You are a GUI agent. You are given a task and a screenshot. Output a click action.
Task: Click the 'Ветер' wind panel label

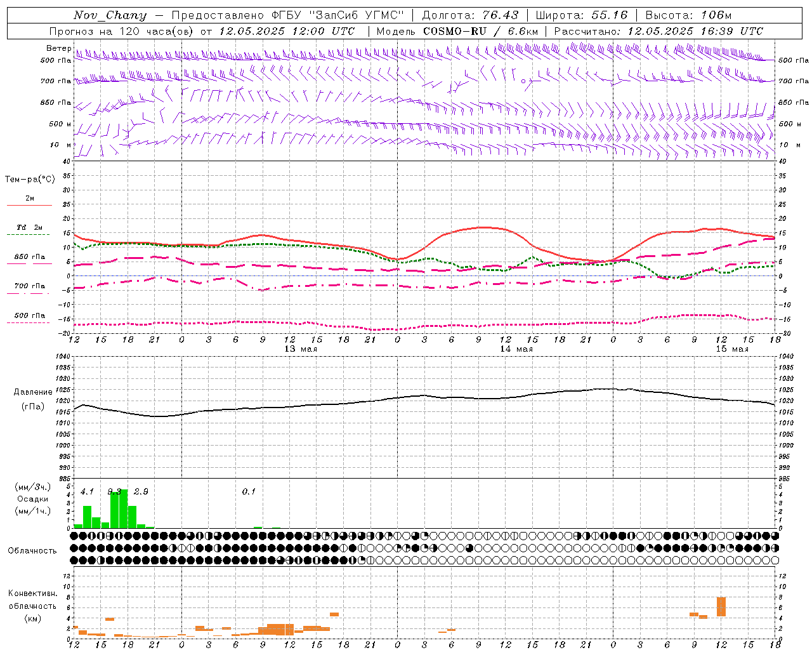coord(59,48)
